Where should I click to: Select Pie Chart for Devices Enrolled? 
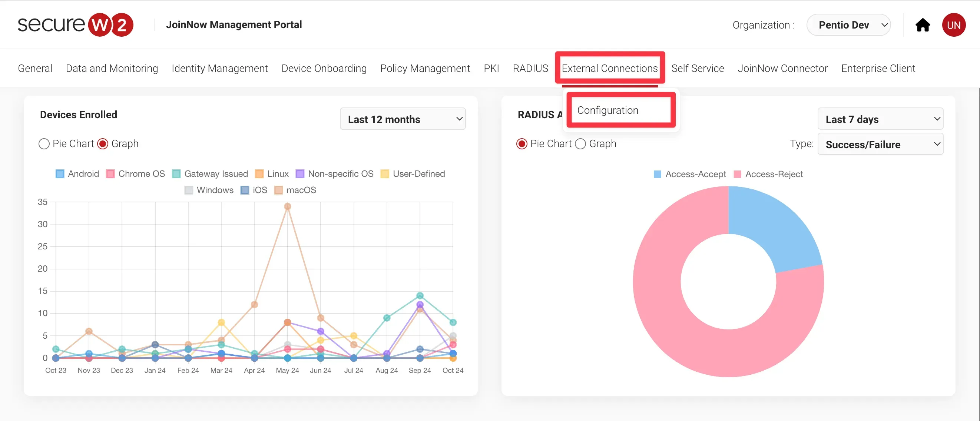pos(44,144)
